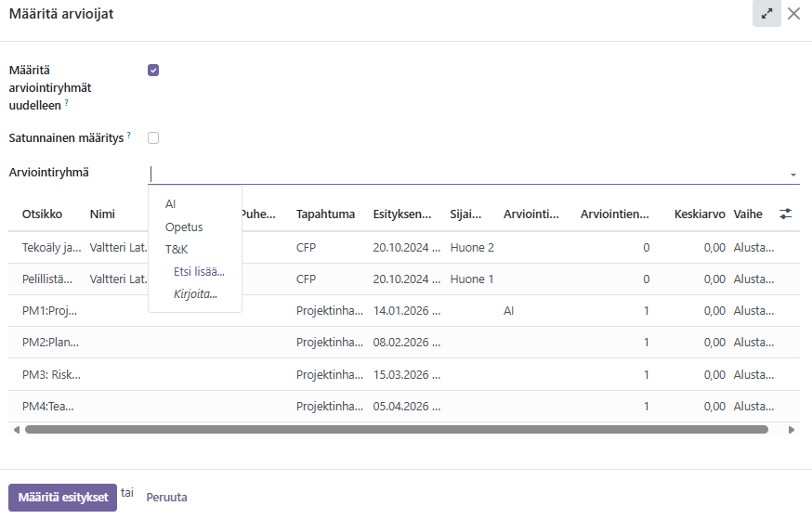The image size is (812, 519).
Task: Select AI from the dropdown list
Action: pyautogui.click(x=171, y=204)
